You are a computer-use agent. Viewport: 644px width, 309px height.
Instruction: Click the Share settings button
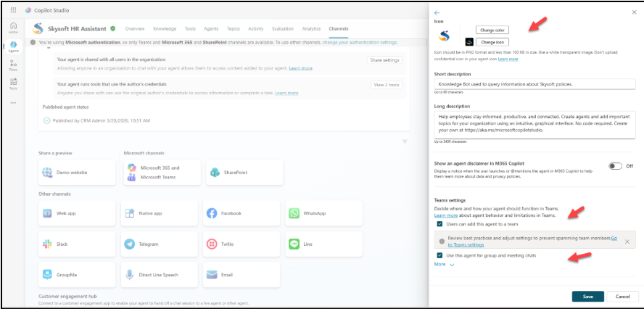(384, 60)
